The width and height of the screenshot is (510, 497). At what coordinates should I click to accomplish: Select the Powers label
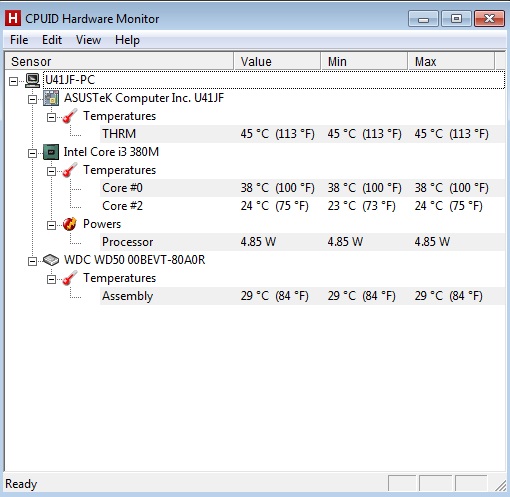tap(102, 224)
